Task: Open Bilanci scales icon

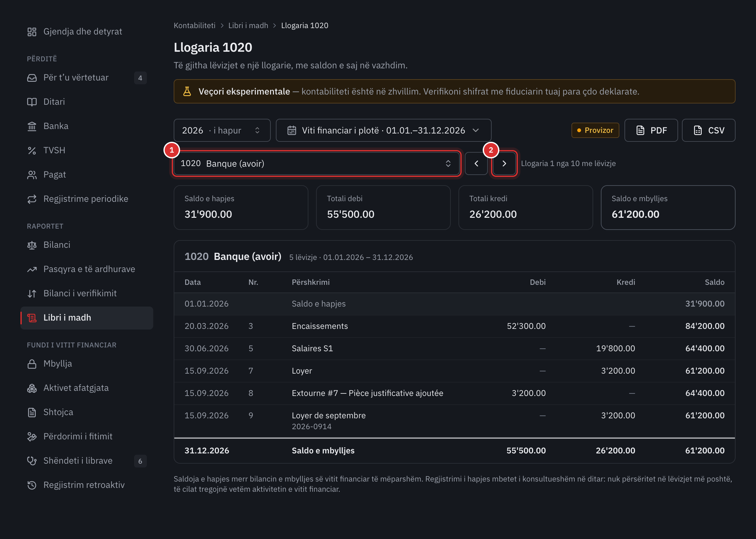Action: 32,245
